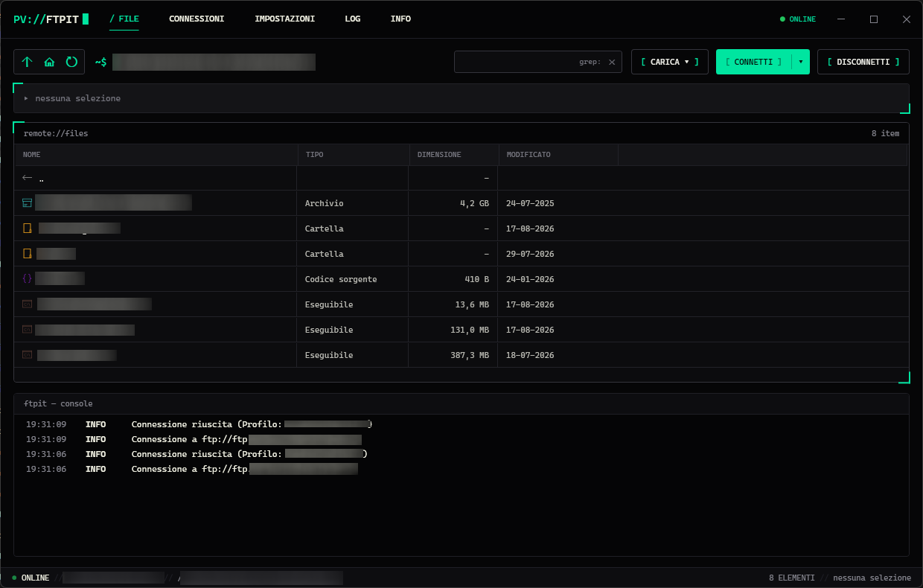View the LOG tab

[x=353, y=19]
